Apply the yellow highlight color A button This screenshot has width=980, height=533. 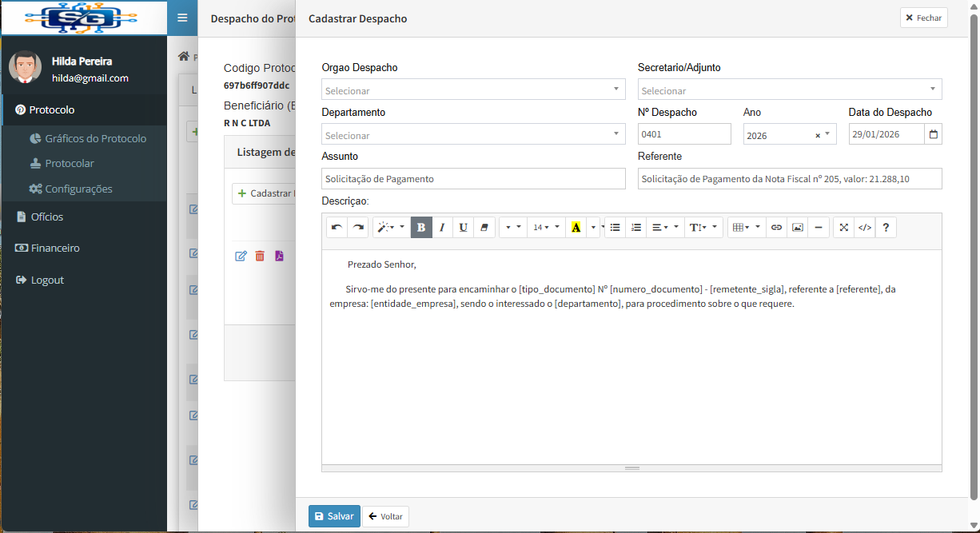point(576,227)
